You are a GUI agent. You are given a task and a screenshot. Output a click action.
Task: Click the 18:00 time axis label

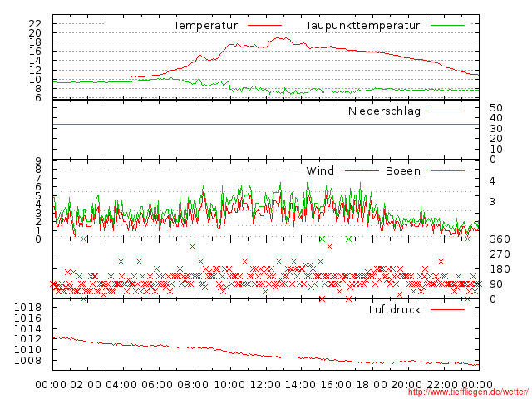[372, 385]
